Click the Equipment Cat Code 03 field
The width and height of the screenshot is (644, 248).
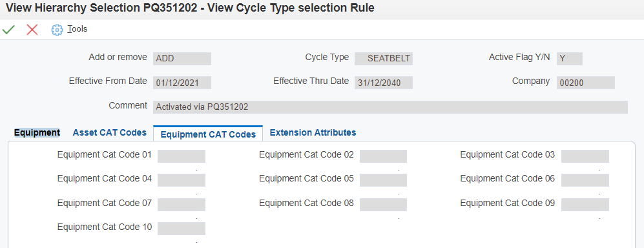pyautogui.click(x=585, y=156)
